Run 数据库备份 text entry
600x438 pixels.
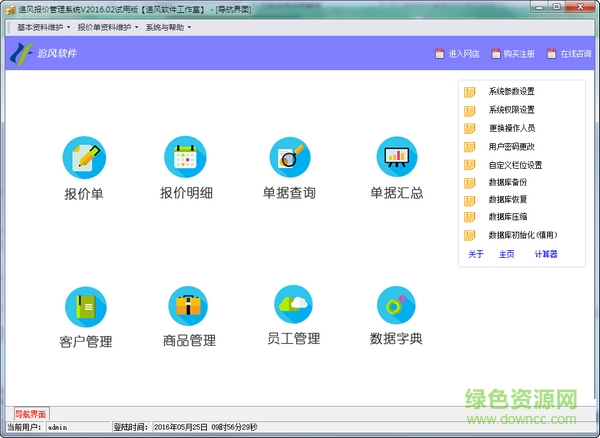point(508,182)
